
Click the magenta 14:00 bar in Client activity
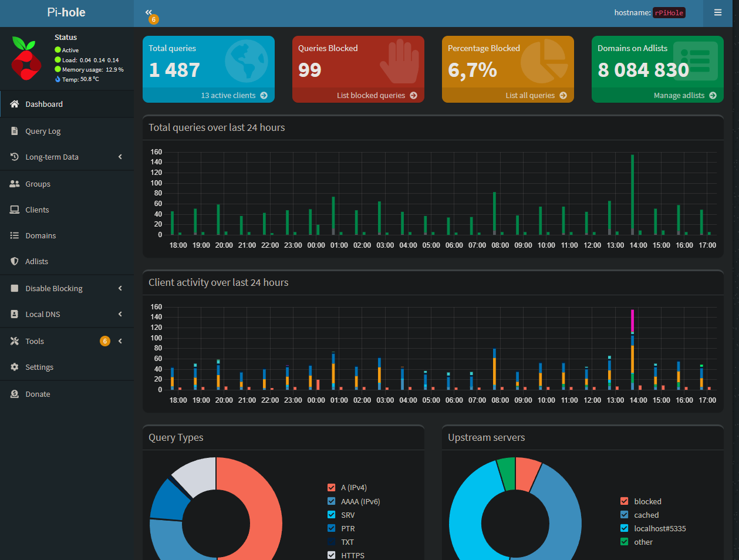632,321
